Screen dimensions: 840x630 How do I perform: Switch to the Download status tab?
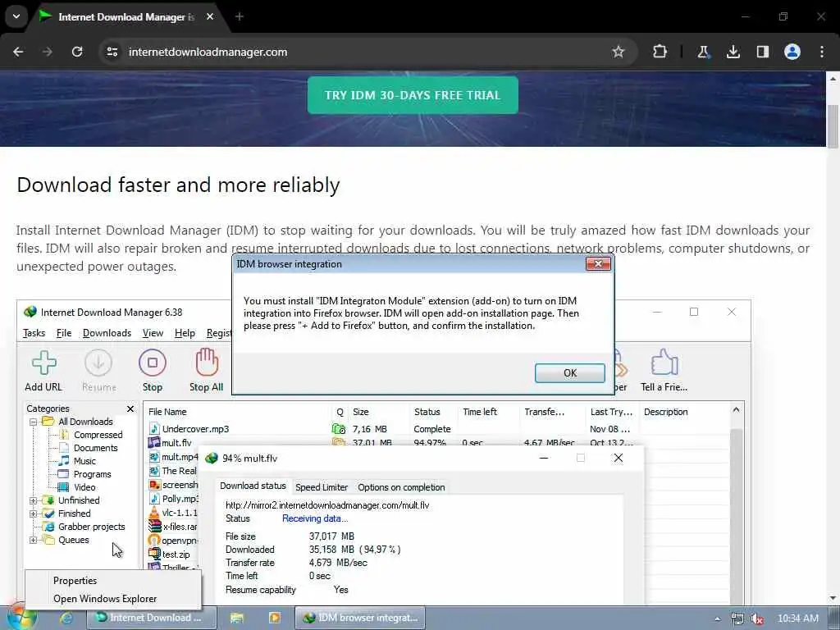coord(253,486)
